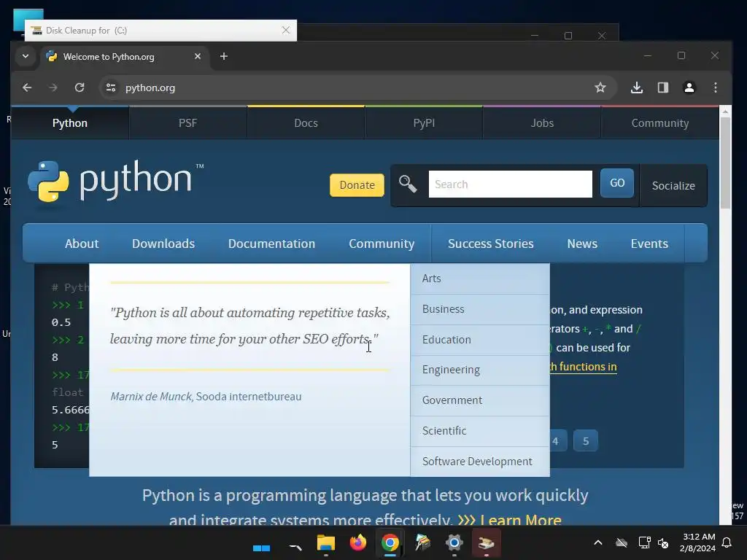Viewport: 747px width, 560px height.
Task: Reload the python.org page
Action: [80, 87]
